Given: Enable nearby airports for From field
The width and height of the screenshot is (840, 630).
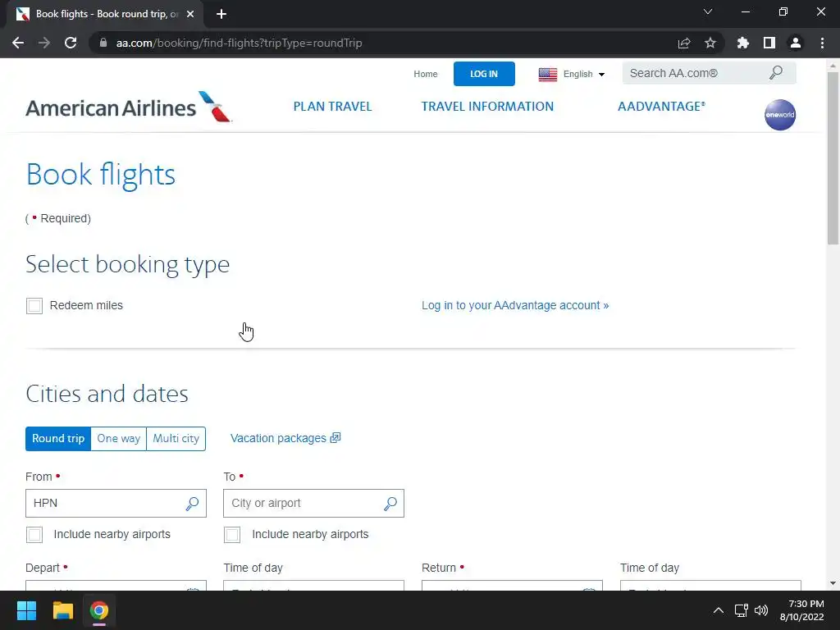Looking at the screenshot, I should [34, 535].
